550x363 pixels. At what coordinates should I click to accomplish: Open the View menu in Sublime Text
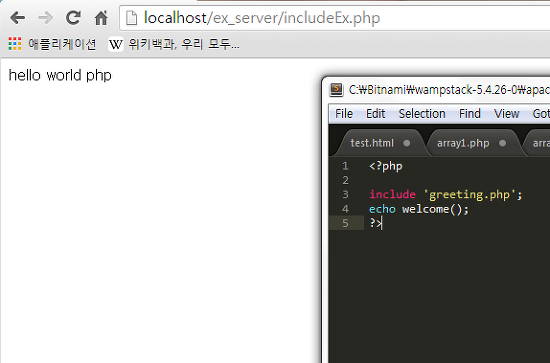tap(507, 114)
